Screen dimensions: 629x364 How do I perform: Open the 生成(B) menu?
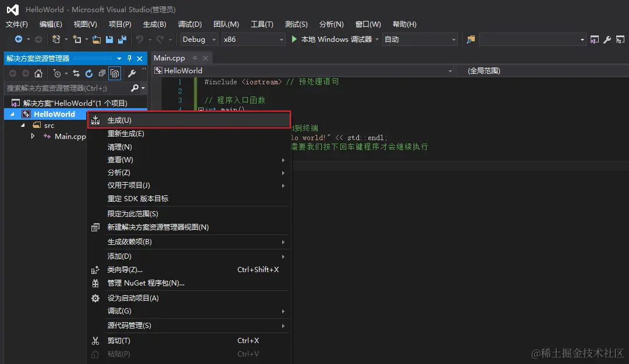(155, 24)
